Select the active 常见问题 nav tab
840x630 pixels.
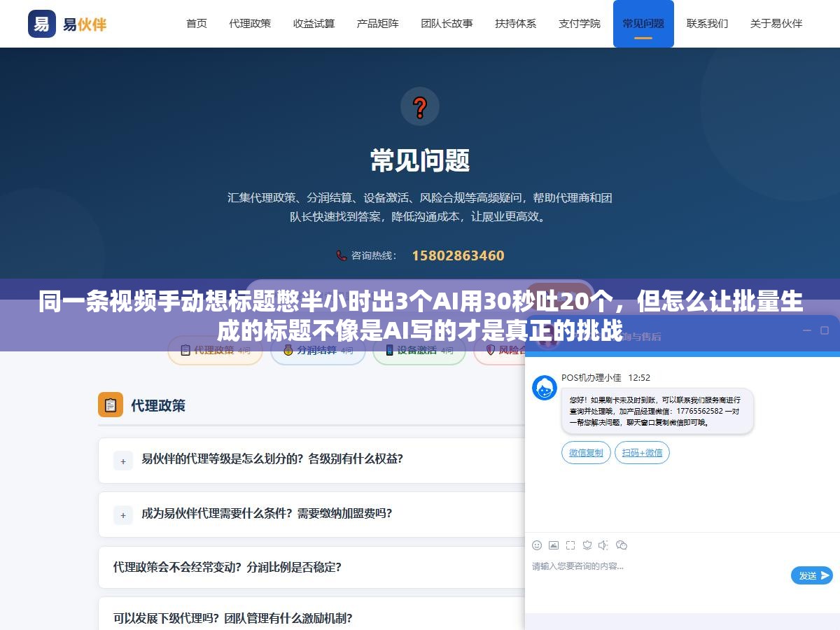(643, 24)
